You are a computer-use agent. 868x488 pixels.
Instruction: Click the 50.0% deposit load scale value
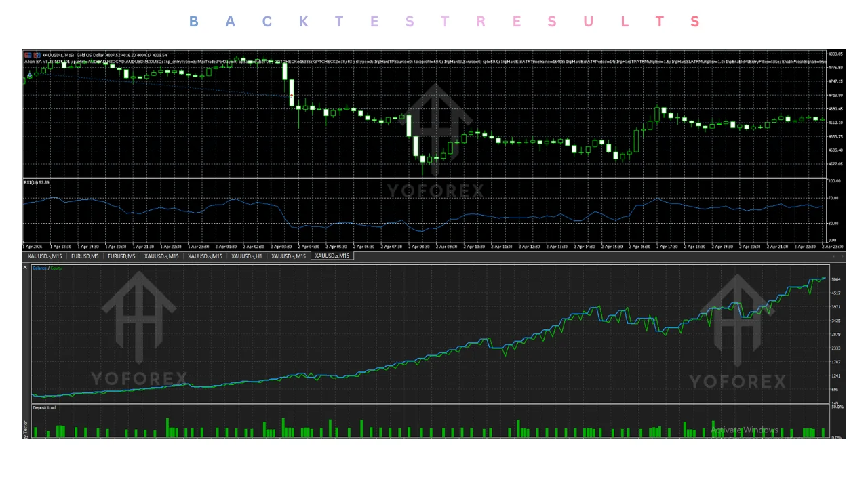[837, 407]
